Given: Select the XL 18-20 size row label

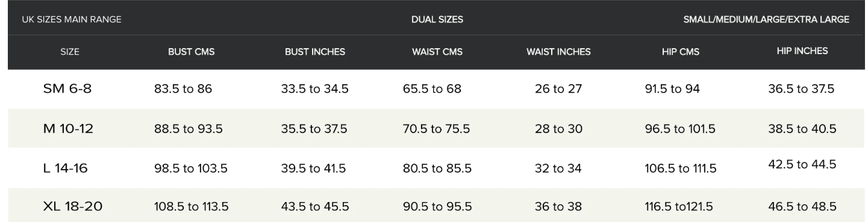Looking at the screenshot, I should pos(72,207).
